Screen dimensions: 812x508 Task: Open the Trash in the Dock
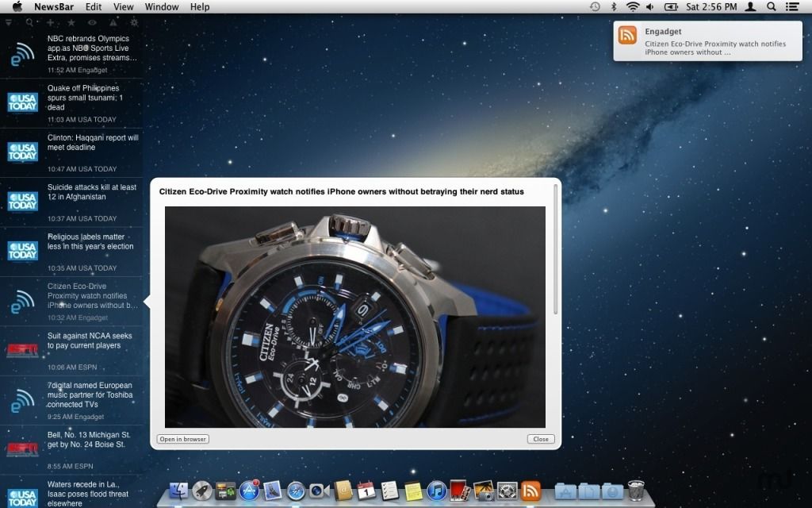[x=636, y=491]
